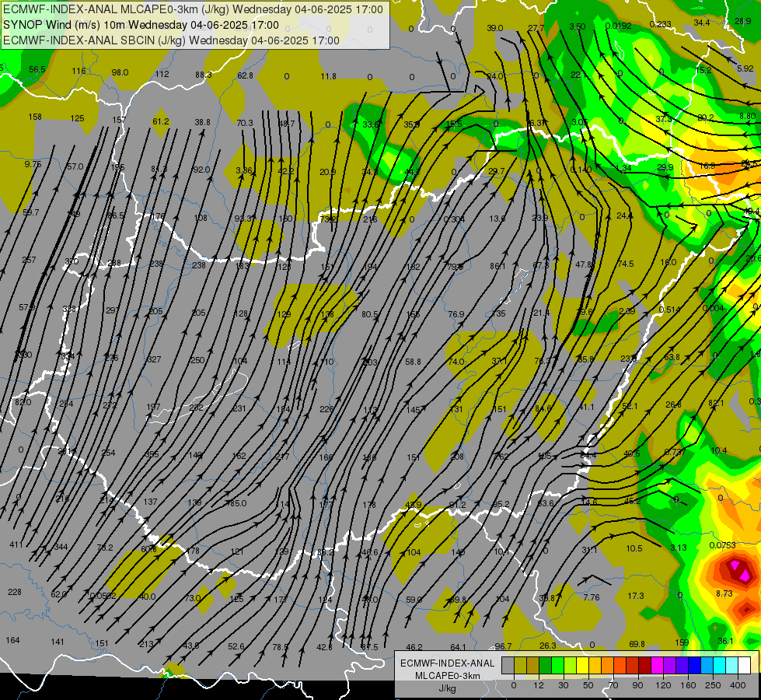Click the map value 58.8
Image resolution: width=761 pixels, height=700 pixels.
[x=413, y=362]
